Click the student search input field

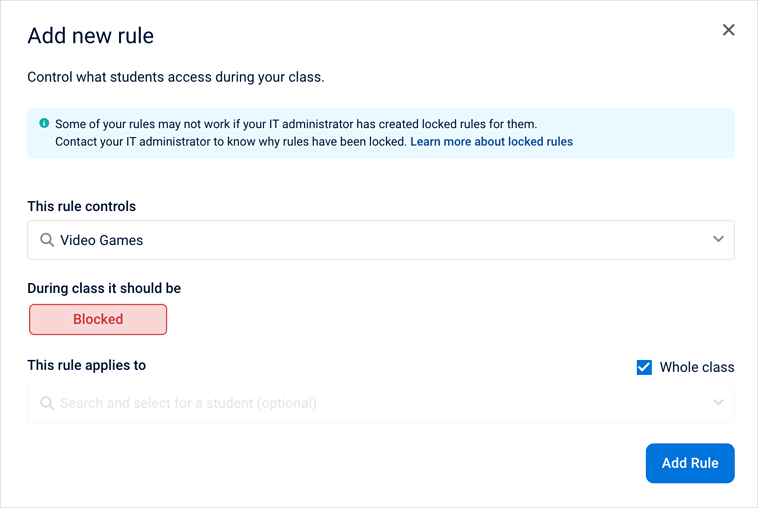point(381,403)
